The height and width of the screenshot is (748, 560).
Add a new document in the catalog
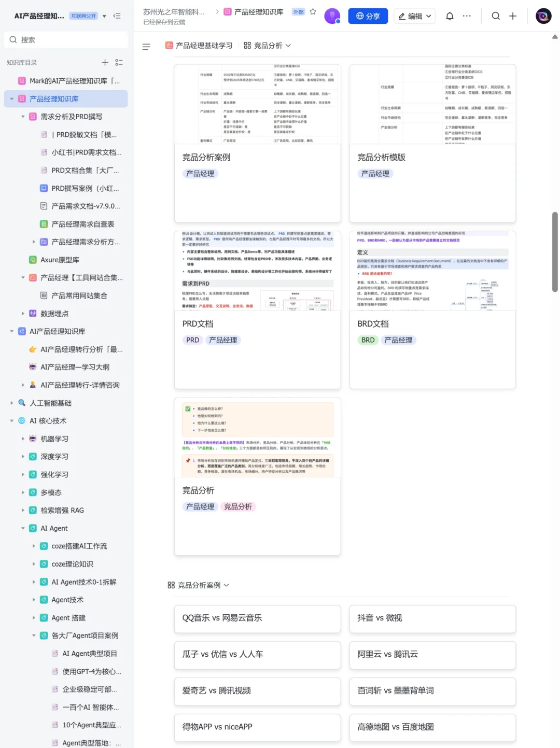click(x=105, y=62)
